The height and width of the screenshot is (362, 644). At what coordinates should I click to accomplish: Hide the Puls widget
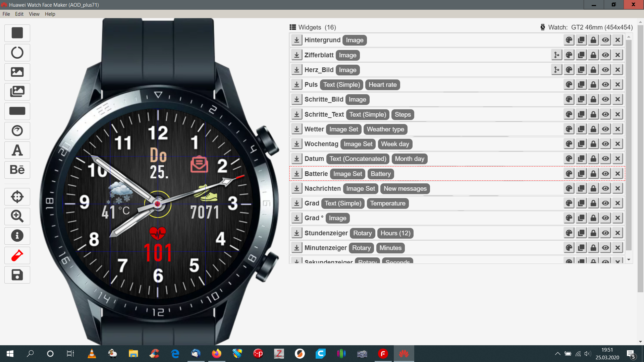(x=605, y=84)
